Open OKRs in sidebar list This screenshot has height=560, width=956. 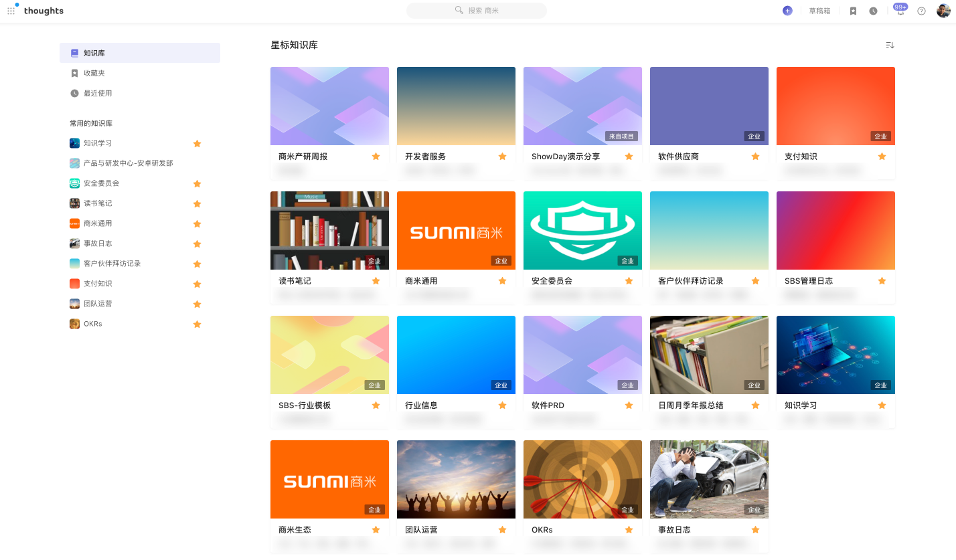[92, 324]
